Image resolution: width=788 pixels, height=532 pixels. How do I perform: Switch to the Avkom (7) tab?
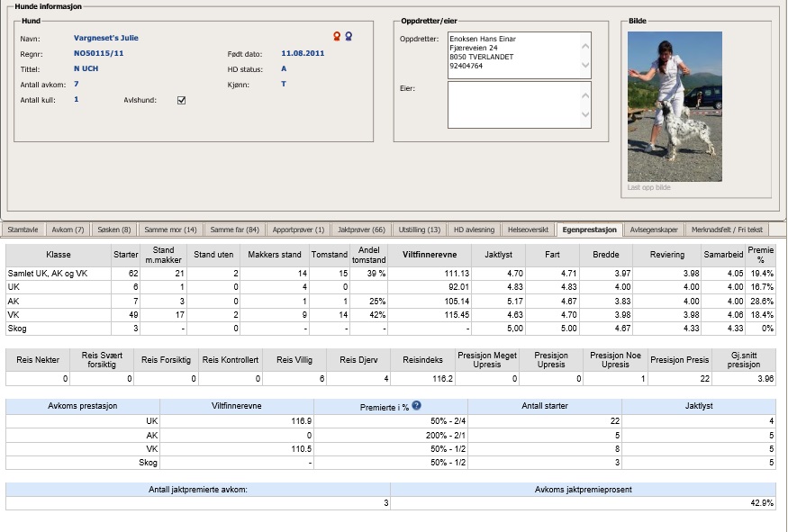coord(68,230)
